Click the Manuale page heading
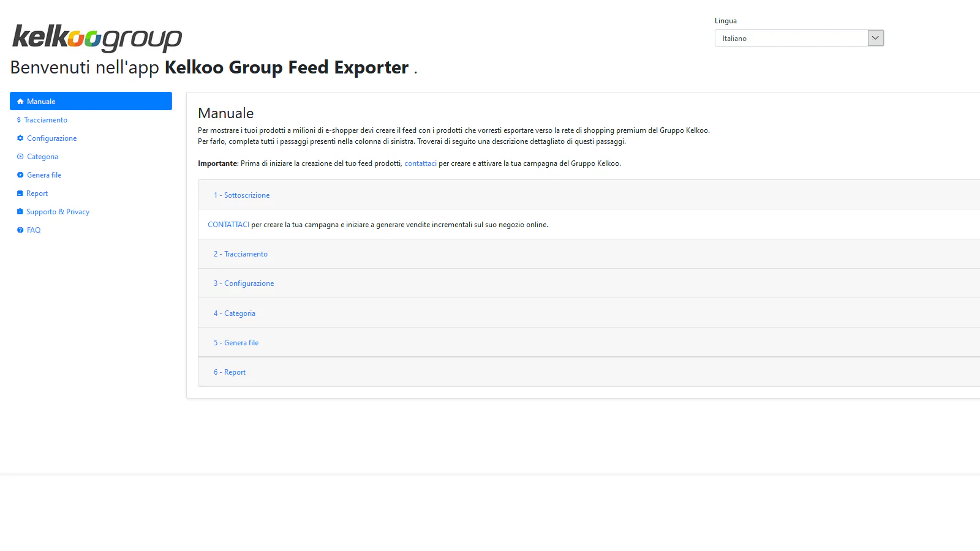The width and height of the screenshot is (980, 551). (225, 113)
